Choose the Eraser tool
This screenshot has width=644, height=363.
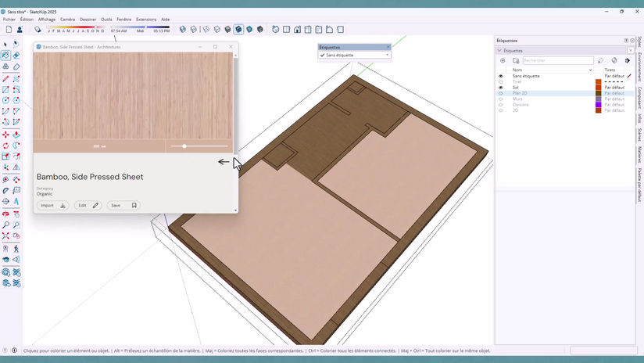pyautogui.click(x=16, y=55)
